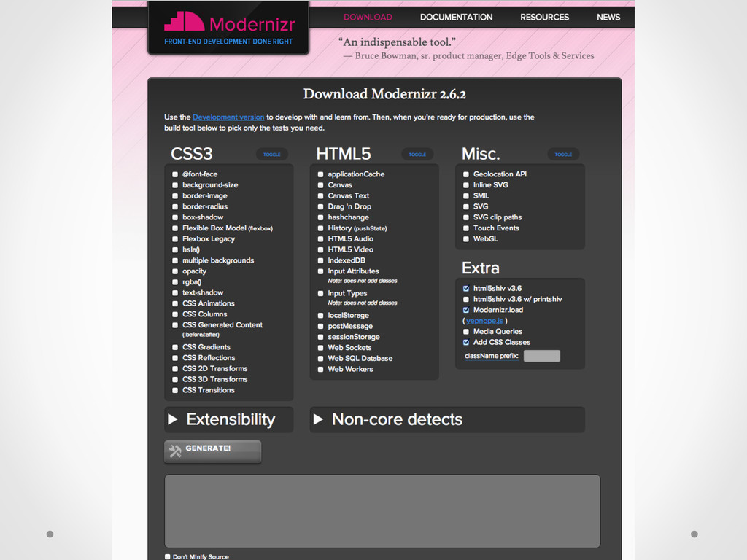Tick the Flexbox Legacy checkbox

pyautogui.click(x=175, y=239)
